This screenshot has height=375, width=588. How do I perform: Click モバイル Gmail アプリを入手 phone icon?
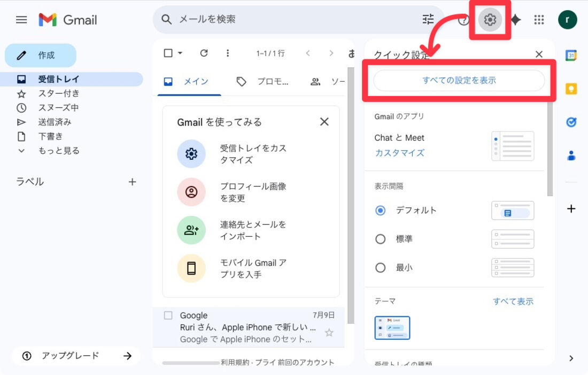point(191,268)
